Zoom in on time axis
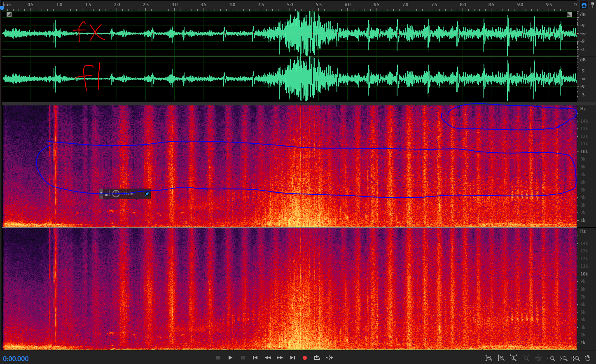Screen dimensions: 596x364 (x=513, y=358)
